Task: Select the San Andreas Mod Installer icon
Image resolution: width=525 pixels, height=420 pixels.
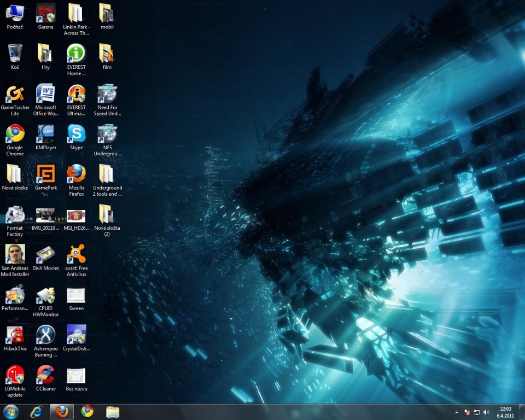Action: click(15, 254)
